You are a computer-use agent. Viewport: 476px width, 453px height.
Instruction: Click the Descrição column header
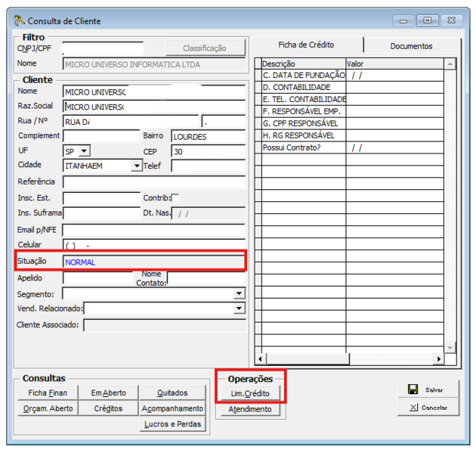[x=304, y=64]
